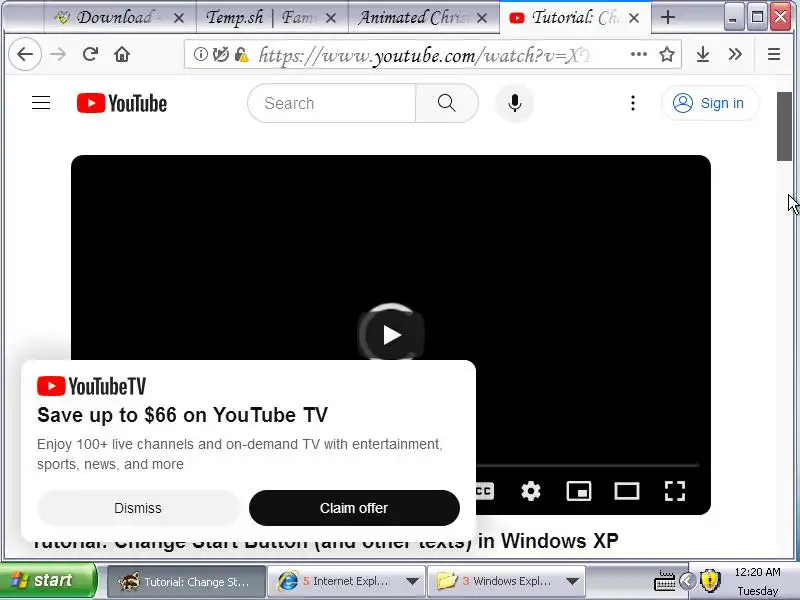
Task: Open the browser downloads arrow
Action: coord(703,54)
